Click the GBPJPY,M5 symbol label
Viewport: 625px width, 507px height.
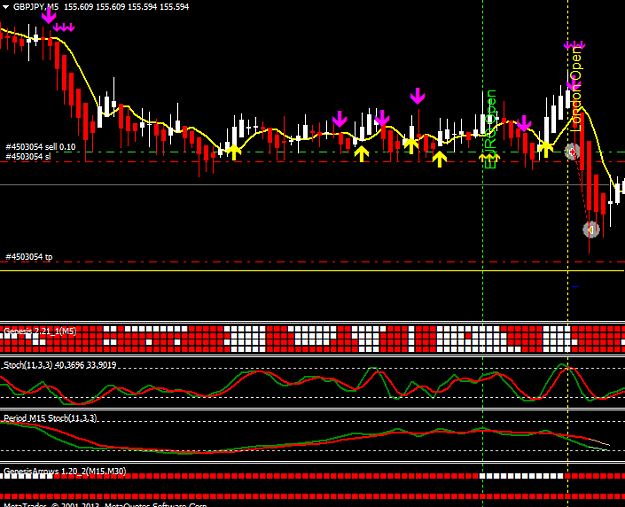tap(36, 7)
